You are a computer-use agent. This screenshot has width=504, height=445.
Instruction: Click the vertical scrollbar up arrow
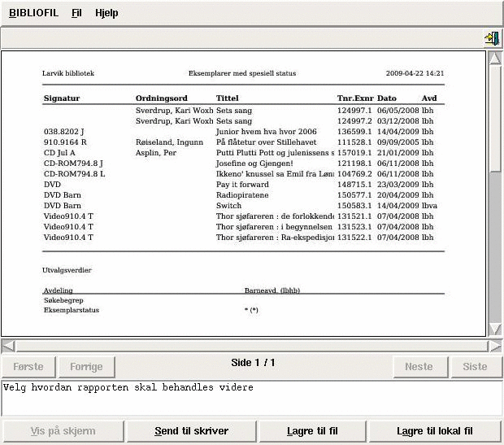[495, 59]
